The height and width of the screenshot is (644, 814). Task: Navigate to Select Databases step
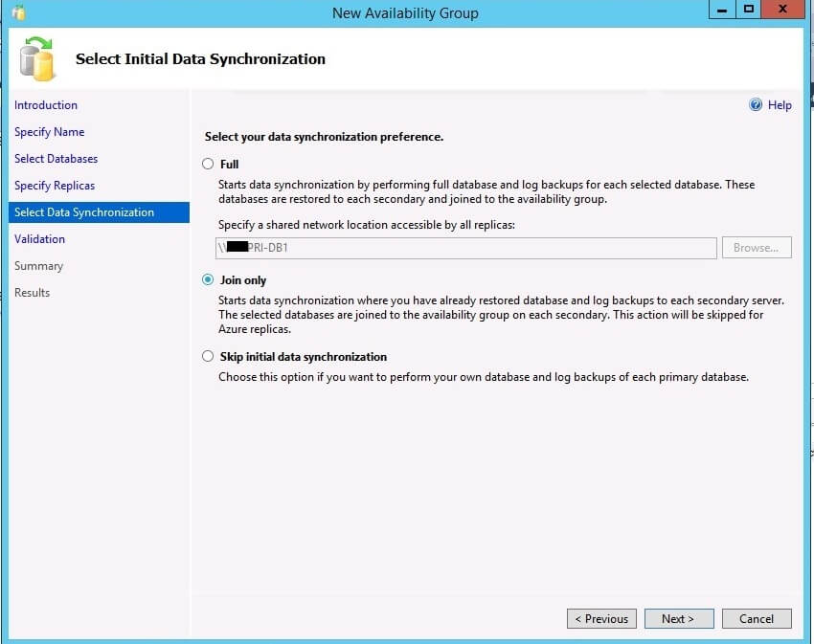pyautogui.click(x=56, y=159)
